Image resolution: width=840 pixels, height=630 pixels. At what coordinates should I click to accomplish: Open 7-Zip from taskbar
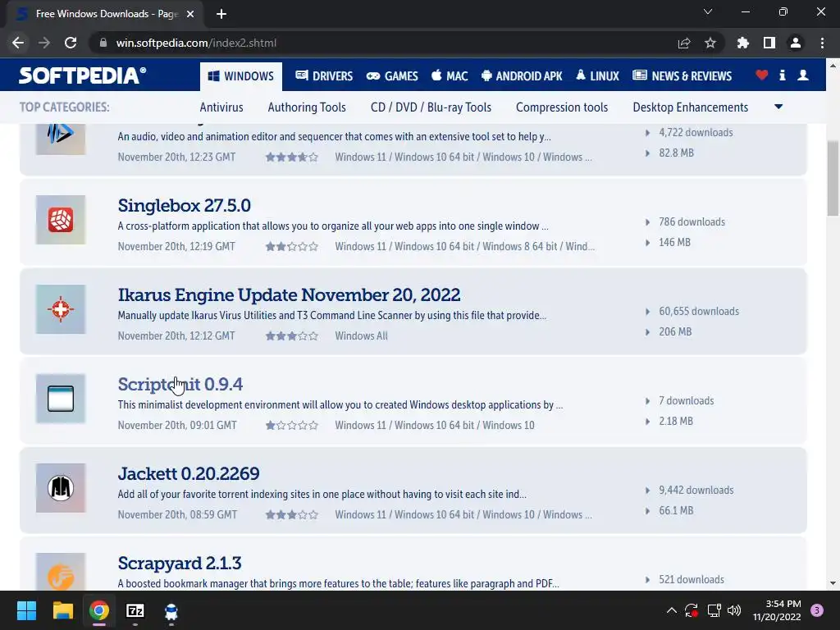pos(135,610)
